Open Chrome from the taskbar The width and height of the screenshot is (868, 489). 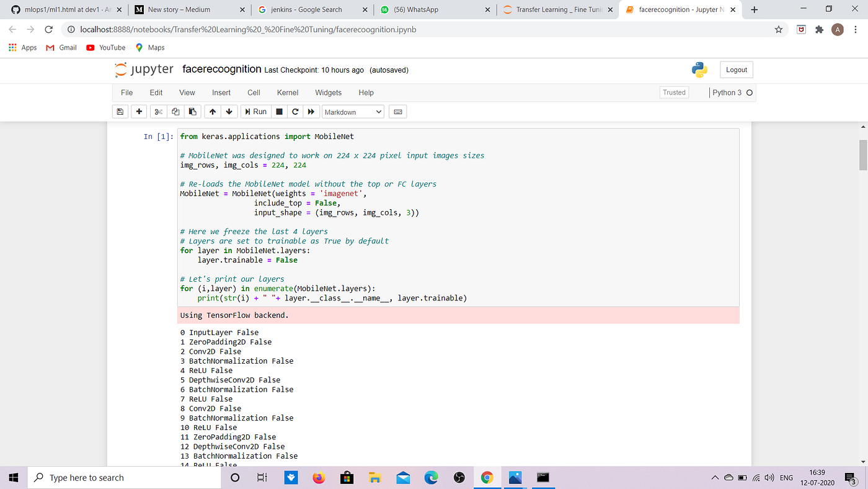487,477
